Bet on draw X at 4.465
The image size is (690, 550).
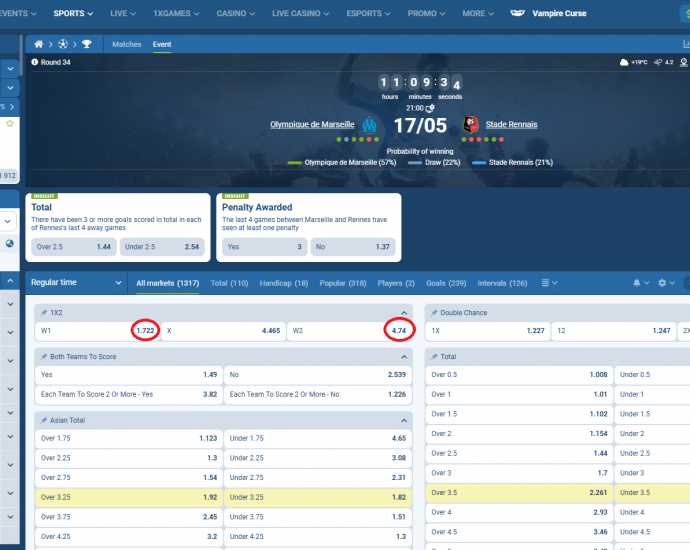(224, 331)
